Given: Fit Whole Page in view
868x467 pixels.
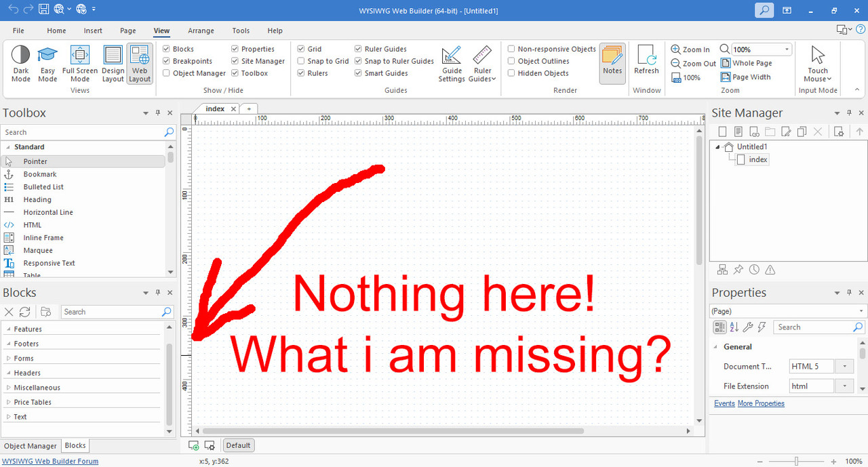Looking at the screenshot, I should point(746,63).
